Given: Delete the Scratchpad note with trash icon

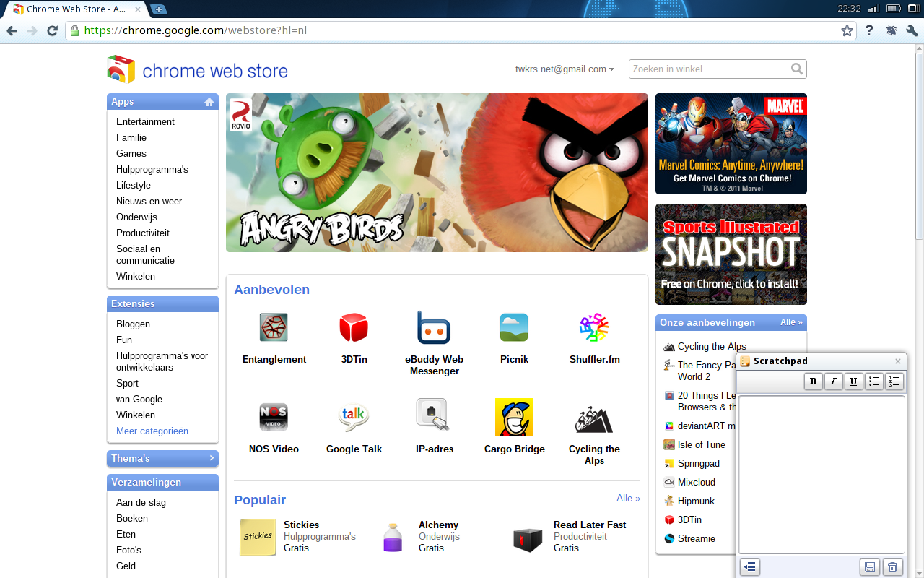Looking at the screenshot, I should (893, 568).
